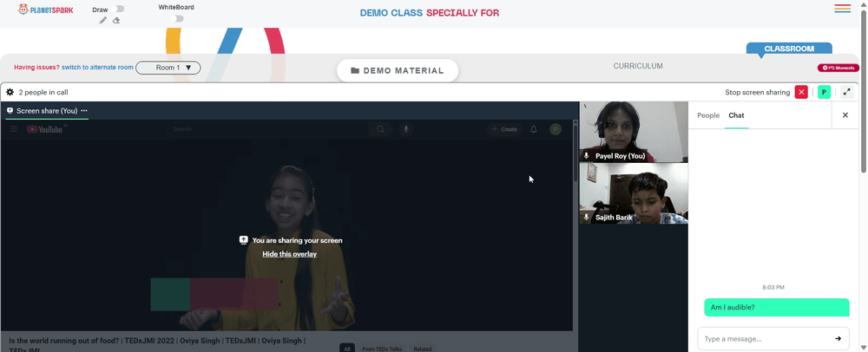Send the chat message with arrow
868x352 pixels.
(x=838, y=339)
